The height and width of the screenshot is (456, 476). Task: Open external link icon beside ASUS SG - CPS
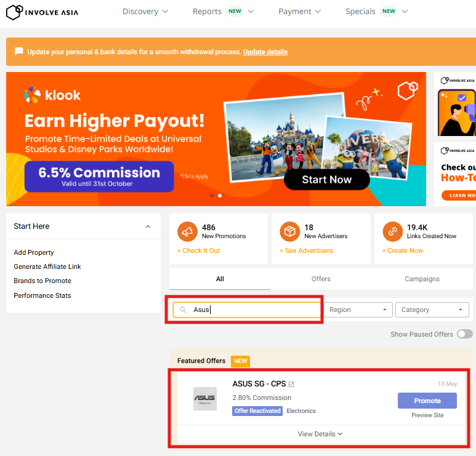pos(291,385)
